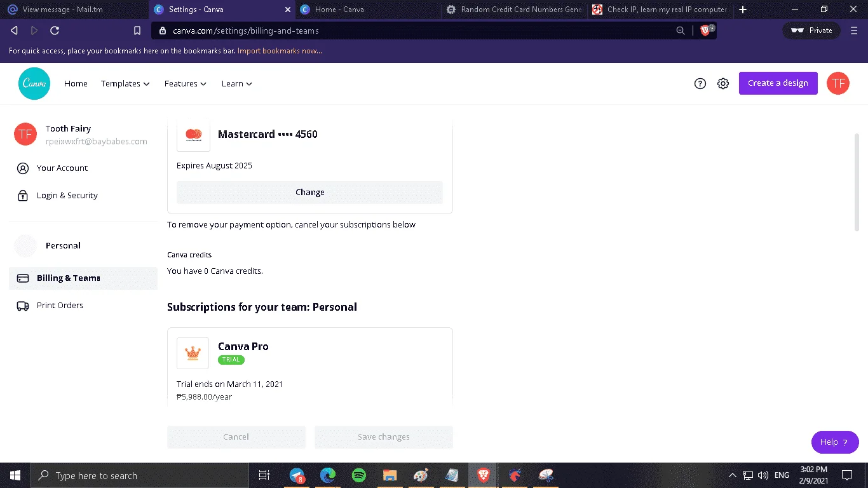Switch to Check IP tab
Image resolution: width=868 pixels, height=488 pixels.
pyautogui.click(x=661, y=10)
